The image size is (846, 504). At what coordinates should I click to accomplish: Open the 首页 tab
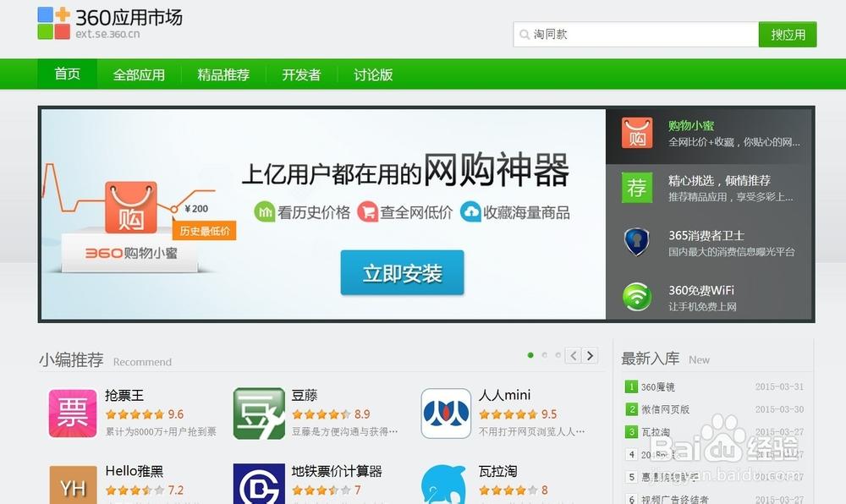(x=67, y=74)
